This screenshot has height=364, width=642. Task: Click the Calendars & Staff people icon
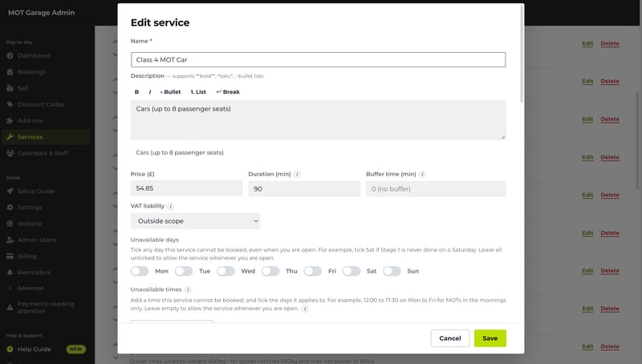tap(10, 153)
